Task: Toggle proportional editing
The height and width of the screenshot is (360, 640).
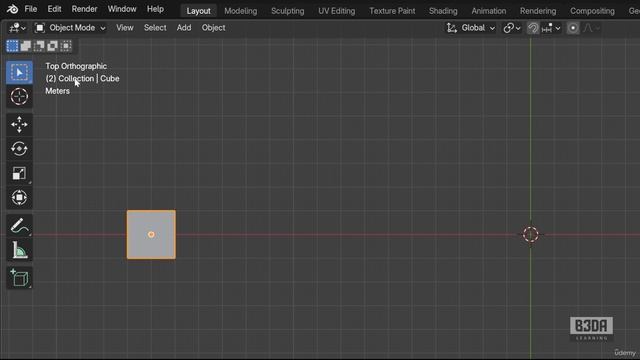Action: 573,28
